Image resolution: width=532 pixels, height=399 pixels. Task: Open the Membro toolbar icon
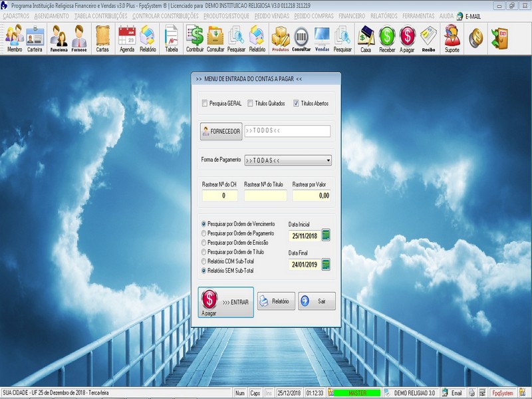15,39
